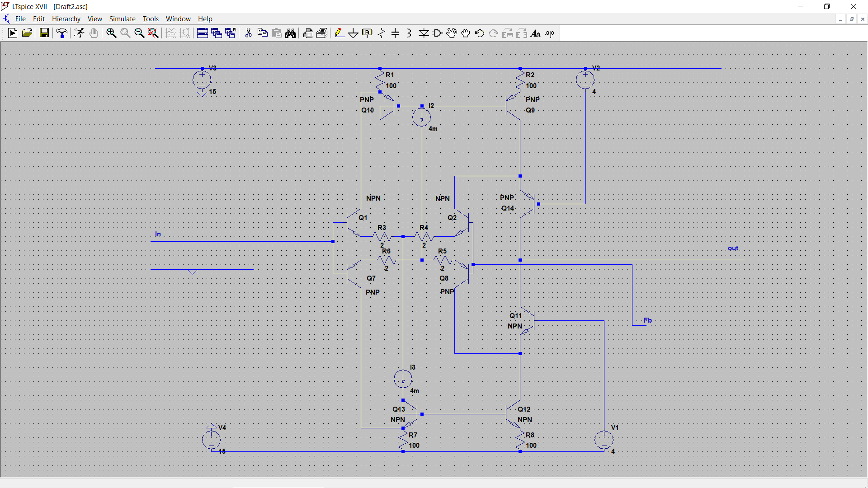Click the LTspice schematic icon in menu bar
868x488 pixels.
click(6, 19)
